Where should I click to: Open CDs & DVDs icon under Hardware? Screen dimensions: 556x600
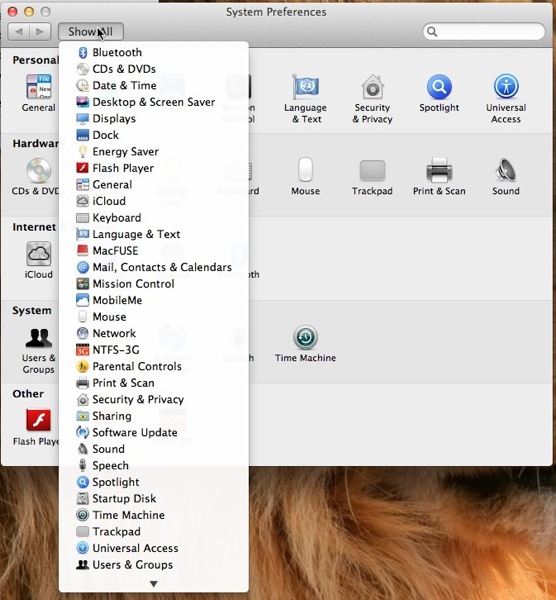click(x=39, y=170)
